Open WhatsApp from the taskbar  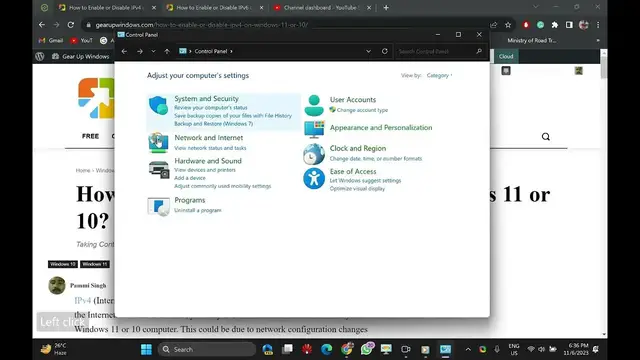coord(367,349)
